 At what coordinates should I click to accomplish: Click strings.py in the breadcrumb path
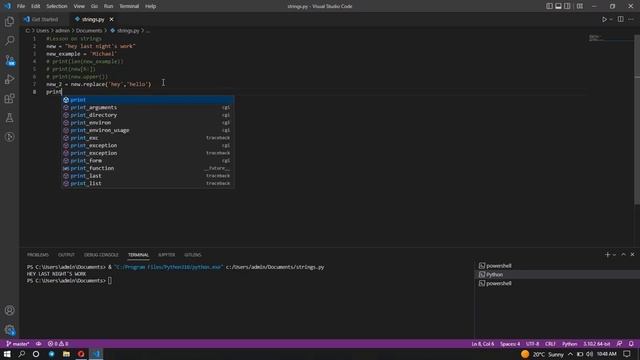click(x=128, y=31)
